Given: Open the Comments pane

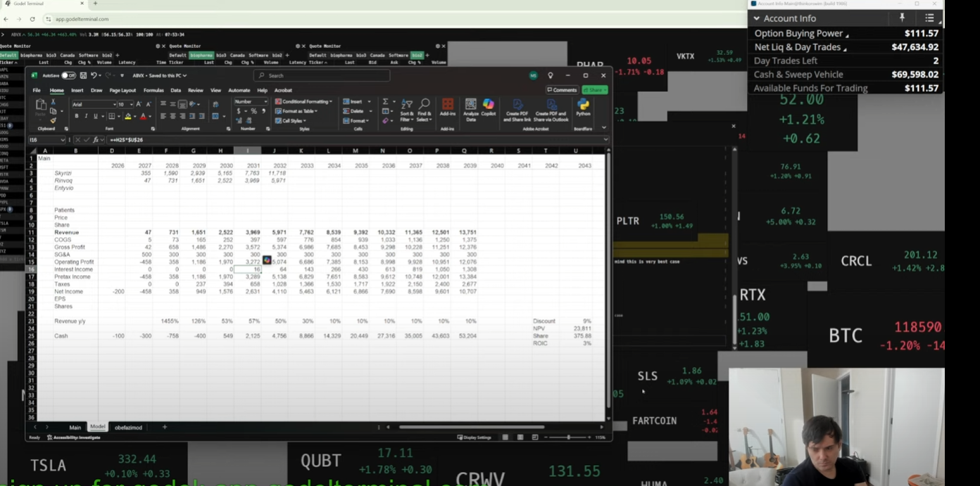Looking at the screenshot, I should [562, 90].
